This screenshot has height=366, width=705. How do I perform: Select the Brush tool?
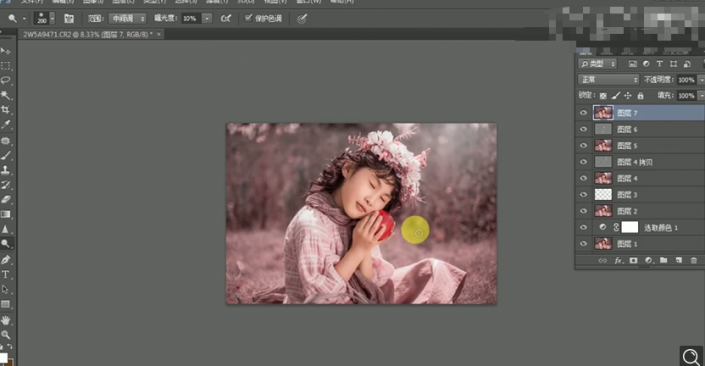(x=5, y=156)
